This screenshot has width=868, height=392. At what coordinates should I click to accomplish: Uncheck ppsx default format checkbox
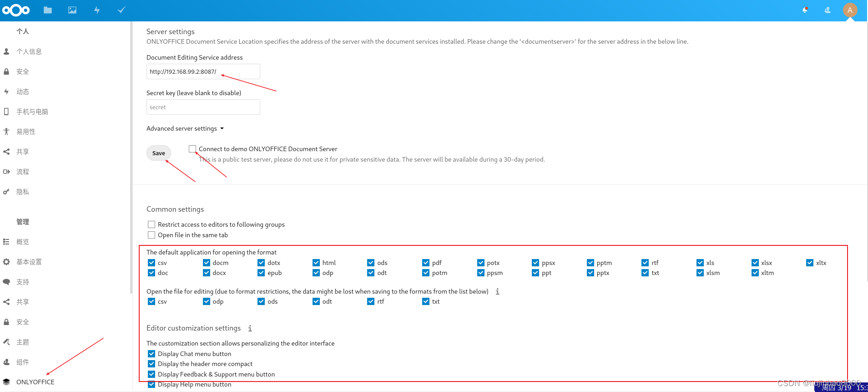click(x=535, y=263)
